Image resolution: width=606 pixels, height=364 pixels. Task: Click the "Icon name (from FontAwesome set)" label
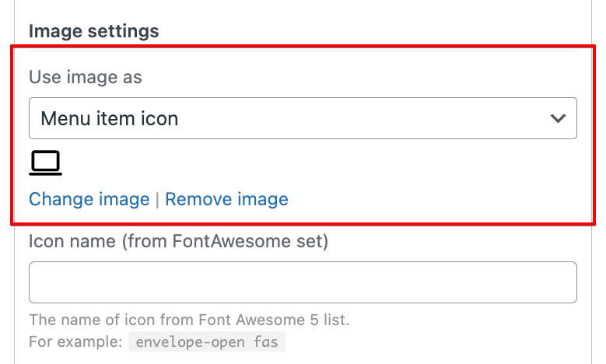(x=179, y=241)
